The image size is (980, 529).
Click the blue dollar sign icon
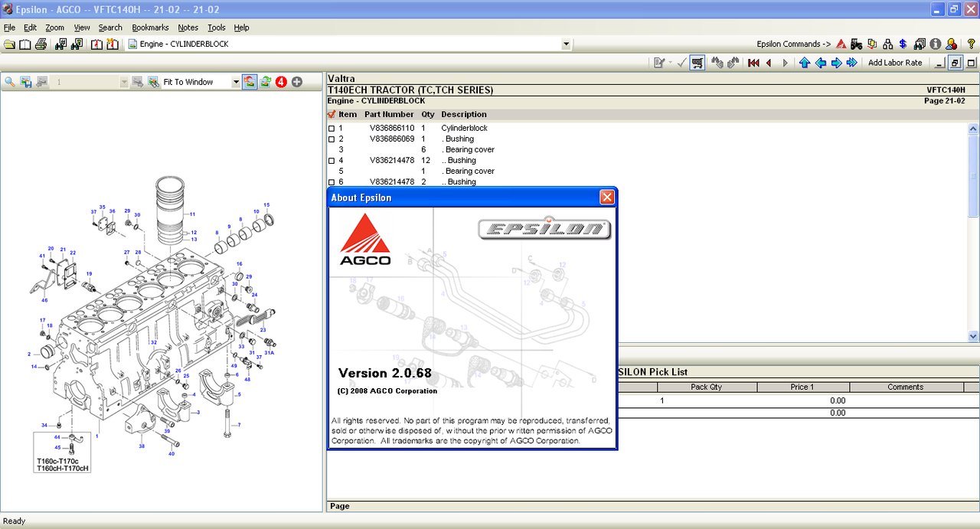tap(903, 44)
